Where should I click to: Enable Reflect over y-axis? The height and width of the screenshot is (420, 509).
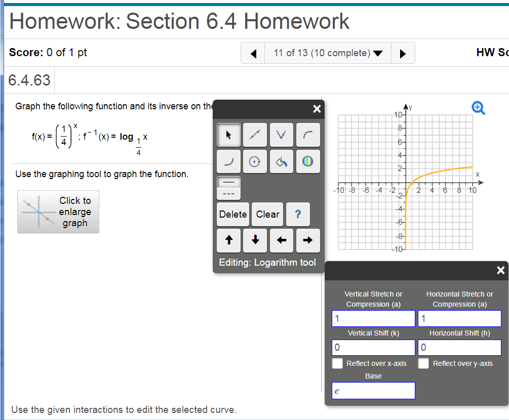coord(423,363)
